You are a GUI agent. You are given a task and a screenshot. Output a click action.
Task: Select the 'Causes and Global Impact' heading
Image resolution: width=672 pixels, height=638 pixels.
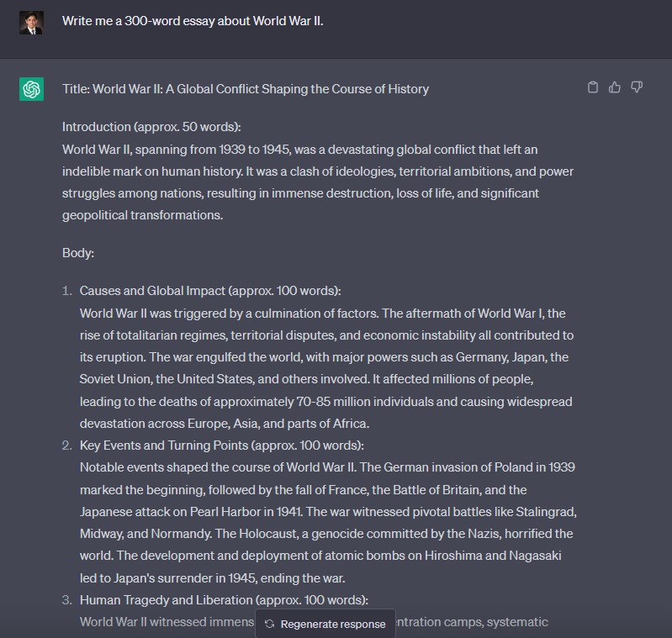210,291
